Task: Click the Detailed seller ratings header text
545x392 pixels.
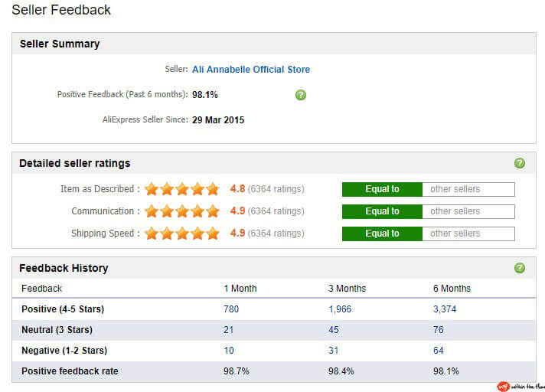Action: tap(75, 163)
